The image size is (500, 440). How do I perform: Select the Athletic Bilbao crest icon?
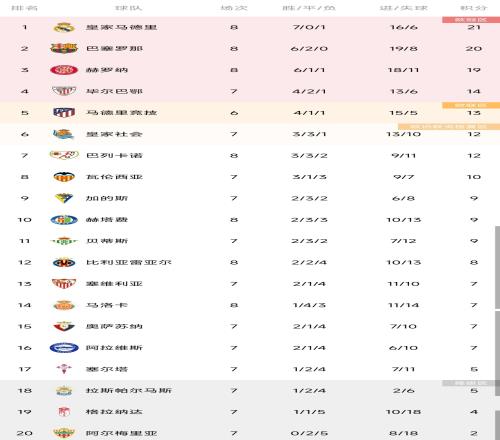64,91
